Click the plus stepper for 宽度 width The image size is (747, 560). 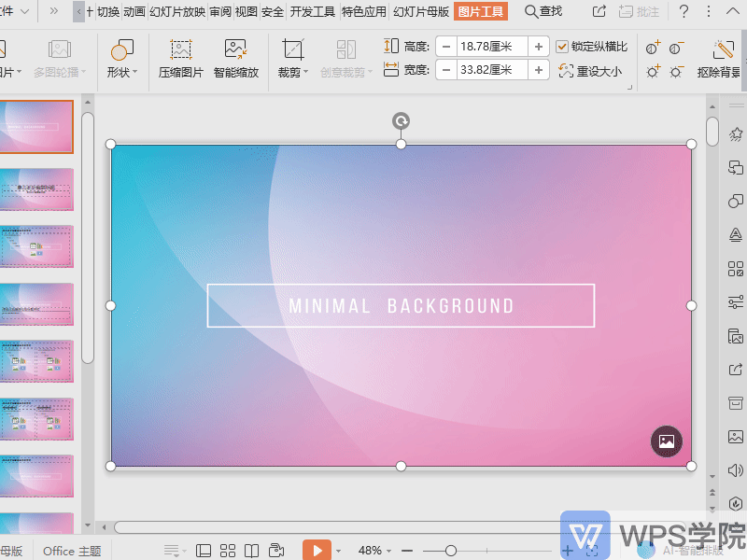click(x=539, y=70)
